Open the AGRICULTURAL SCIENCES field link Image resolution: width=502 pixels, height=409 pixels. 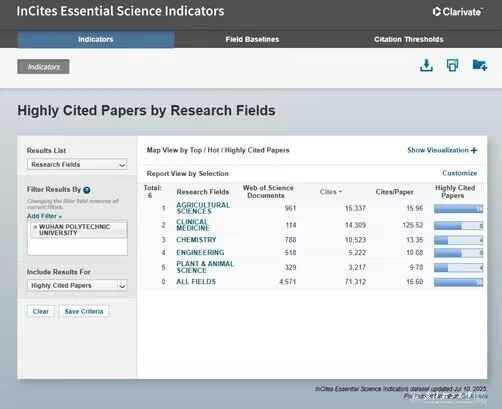click(203, 208)
